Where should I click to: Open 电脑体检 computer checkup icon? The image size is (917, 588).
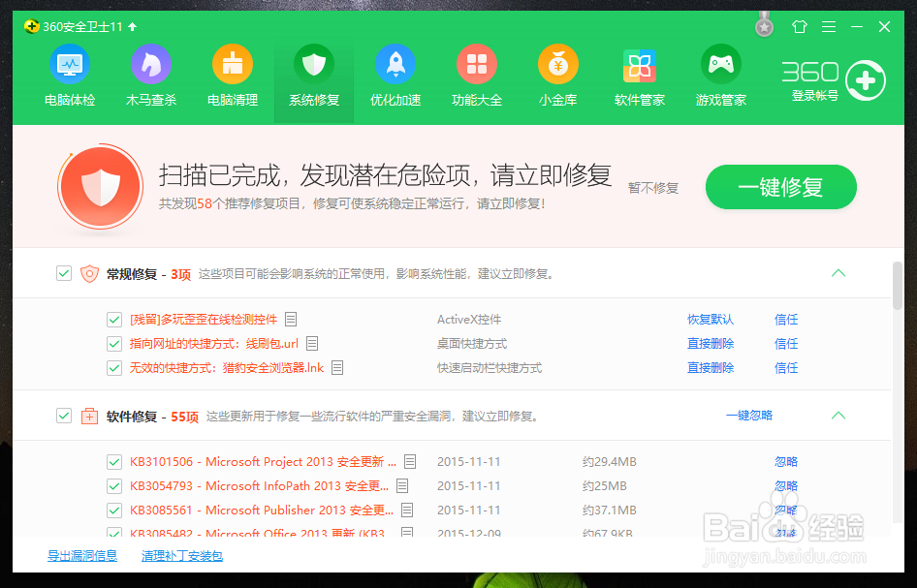70,64
